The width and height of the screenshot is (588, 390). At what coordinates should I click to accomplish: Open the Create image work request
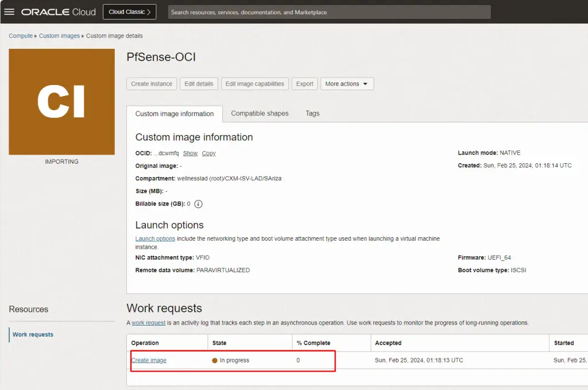(x=149, y=360)
